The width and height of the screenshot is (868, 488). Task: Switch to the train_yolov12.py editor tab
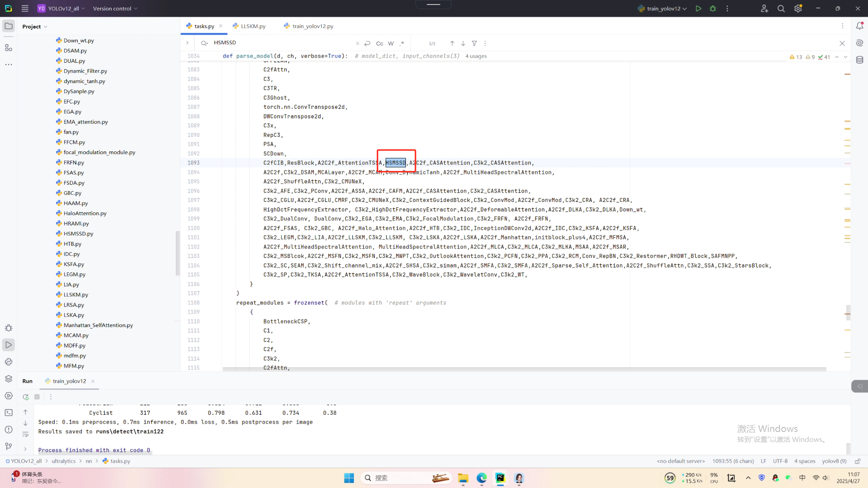pyautogui.click(x=312, y=26)
